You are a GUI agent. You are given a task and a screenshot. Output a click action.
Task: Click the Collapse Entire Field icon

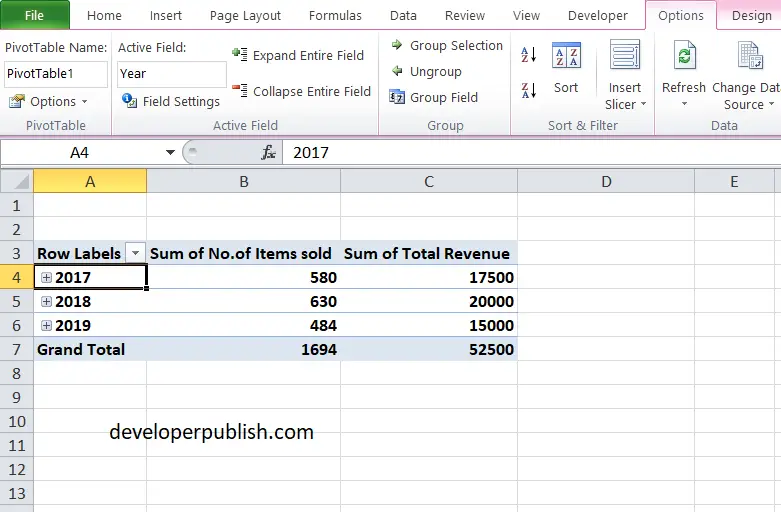pyautogui.click(x=240, y=90)
